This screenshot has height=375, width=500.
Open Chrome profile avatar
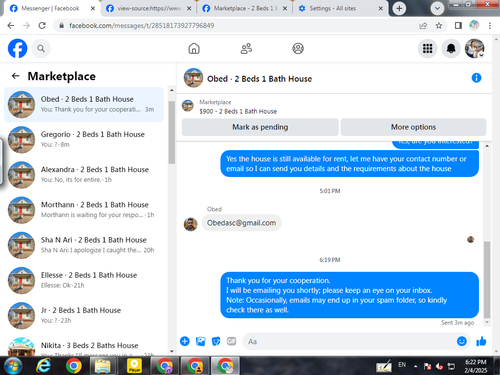click(x=474, y=25)
